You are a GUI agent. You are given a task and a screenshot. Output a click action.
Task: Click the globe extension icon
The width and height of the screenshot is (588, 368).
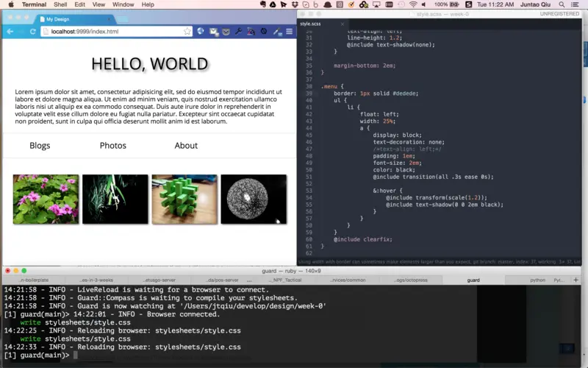coord(201,31)
